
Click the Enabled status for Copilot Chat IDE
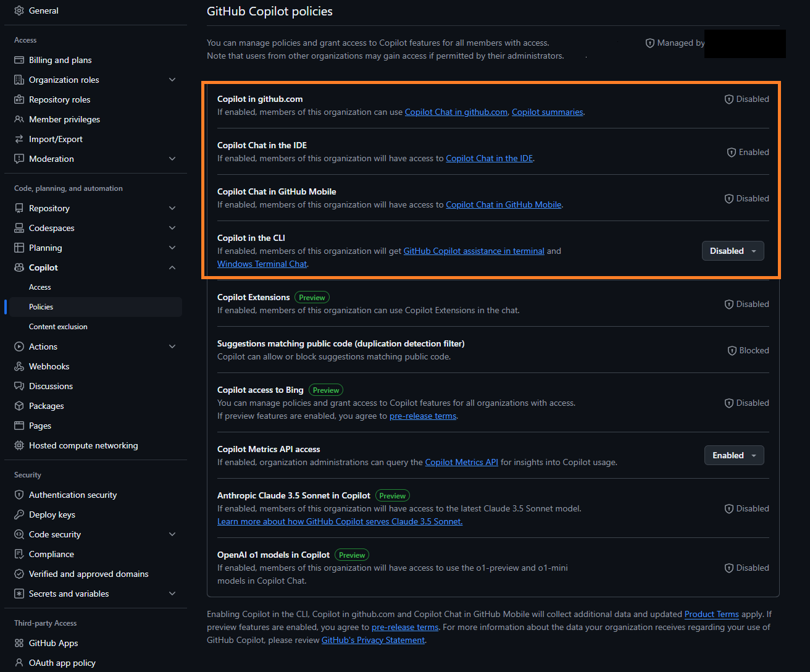coord(748,152)
